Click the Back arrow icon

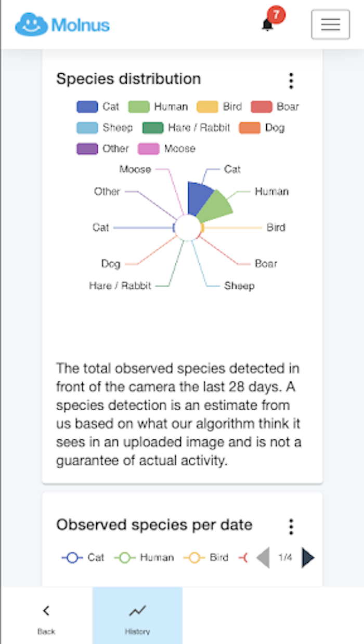[x=46, y=611]
